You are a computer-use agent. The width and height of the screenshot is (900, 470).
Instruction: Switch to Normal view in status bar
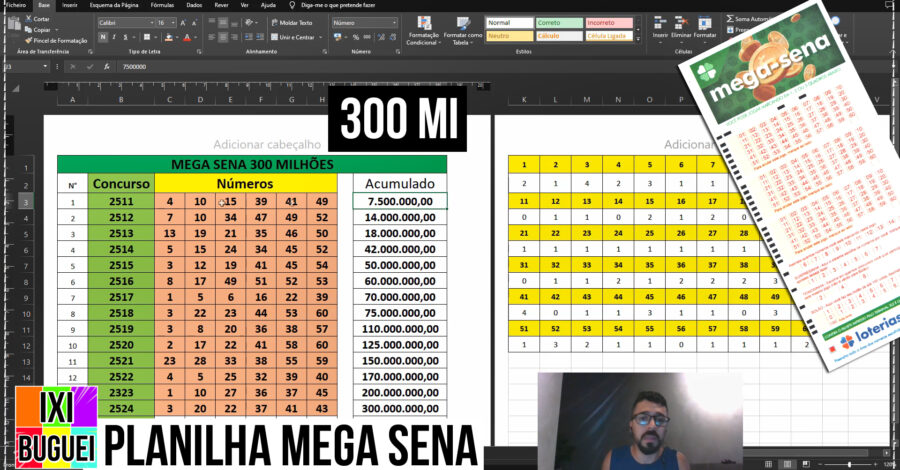[768, 464]
